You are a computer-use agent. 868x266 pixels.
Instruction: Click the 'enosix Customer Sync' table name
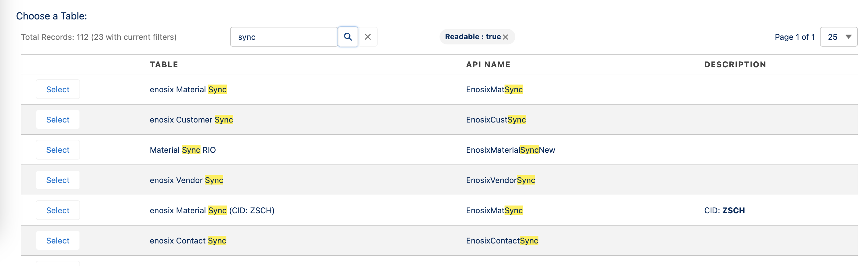[x=191, y=119]
